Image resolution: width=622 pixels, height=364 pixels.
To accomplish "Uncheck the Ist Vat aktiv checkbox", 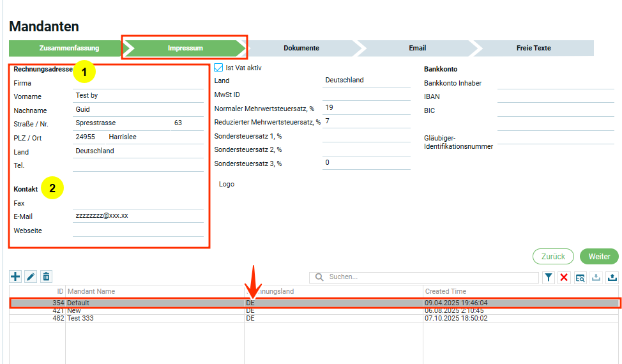I will click(219, 68).
